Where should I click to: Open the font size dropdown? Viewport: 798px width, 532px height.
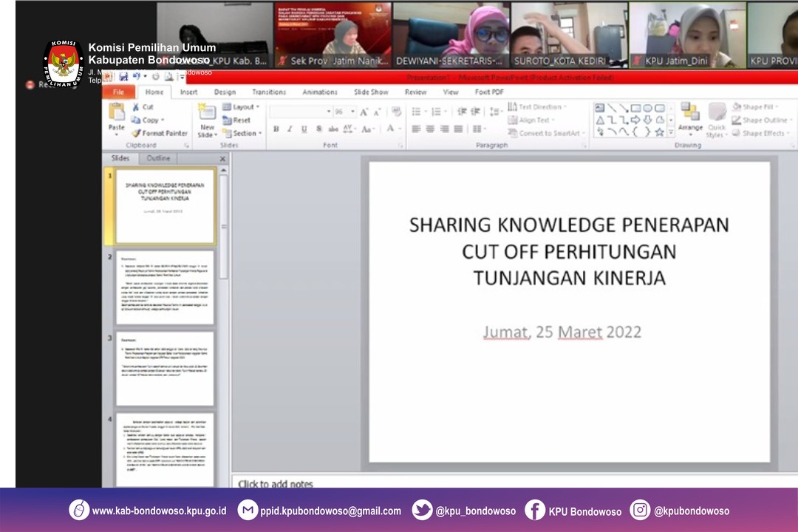coord(351,112)
